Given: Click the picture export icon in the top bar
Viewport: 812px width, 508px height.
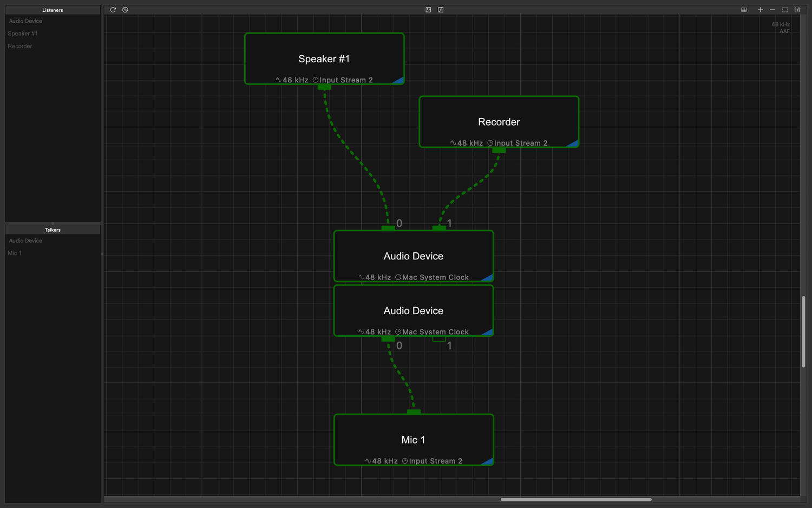Looking at the screenshot, I should click(428, 10).
